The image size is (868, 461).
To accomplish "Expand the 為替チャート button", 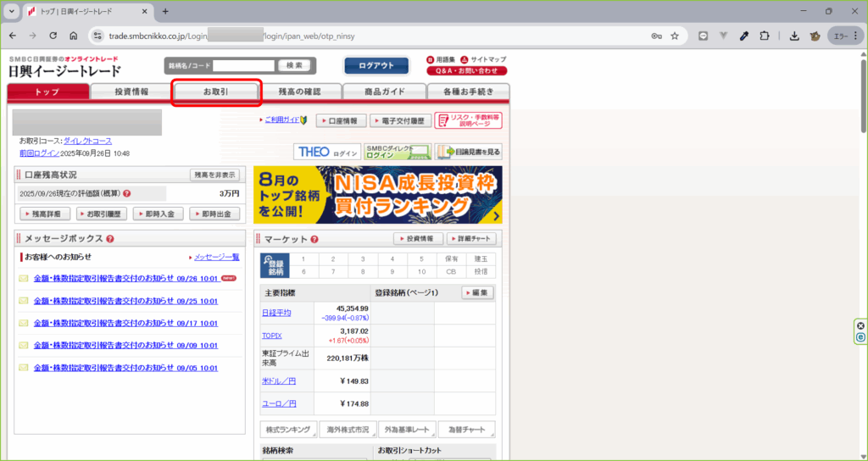I will pyautogui.click(x=466, y=430).
